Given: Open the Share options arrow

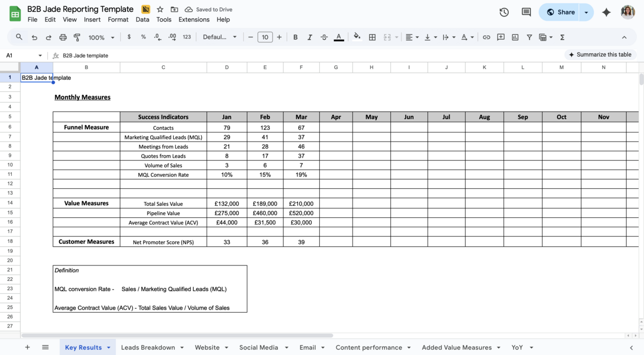Looking at the screenshot, I should pyautogui.click(x=586, y=12).
